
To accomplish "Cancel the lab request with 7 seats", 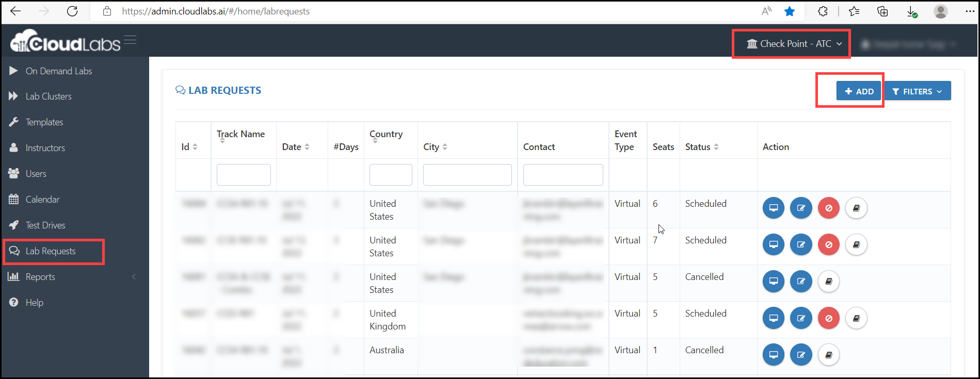I will pos(829,244).
